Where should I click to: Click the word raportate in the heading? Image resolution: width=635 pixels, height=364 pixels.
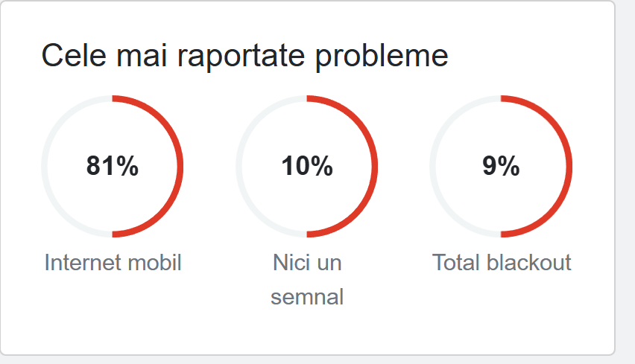(241, 57)
